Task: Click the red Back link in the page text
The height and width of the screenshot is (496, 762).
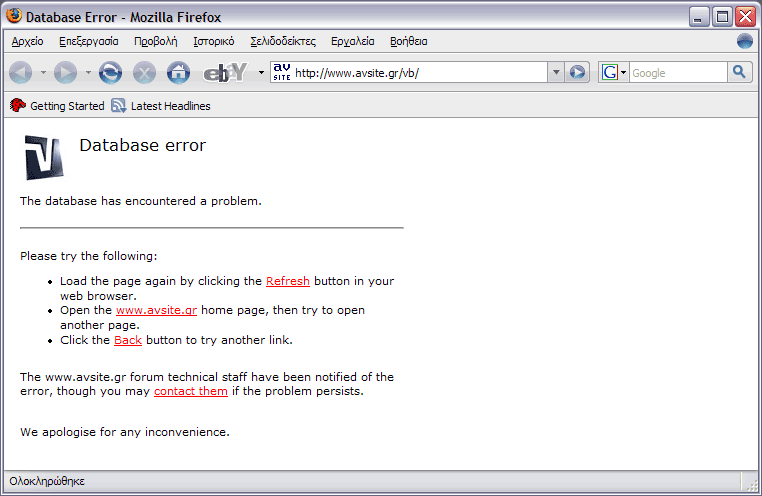Action: tap(128, 340)
